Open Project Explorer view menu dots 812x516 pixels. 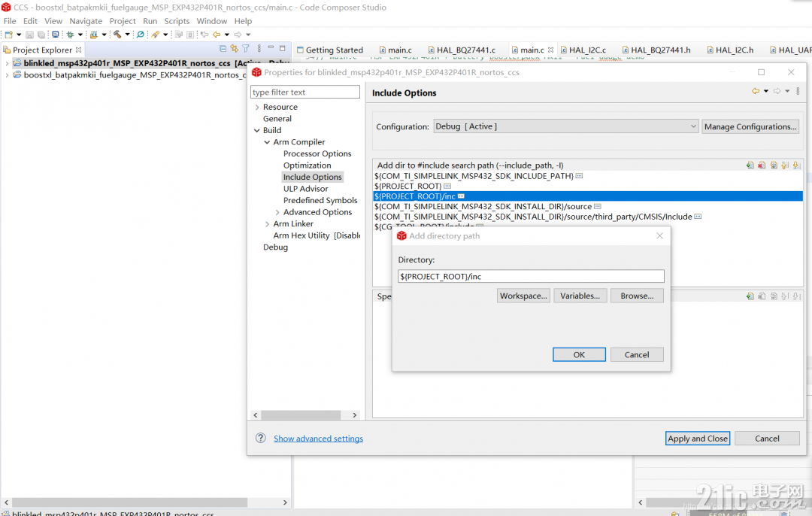[259, 49]
